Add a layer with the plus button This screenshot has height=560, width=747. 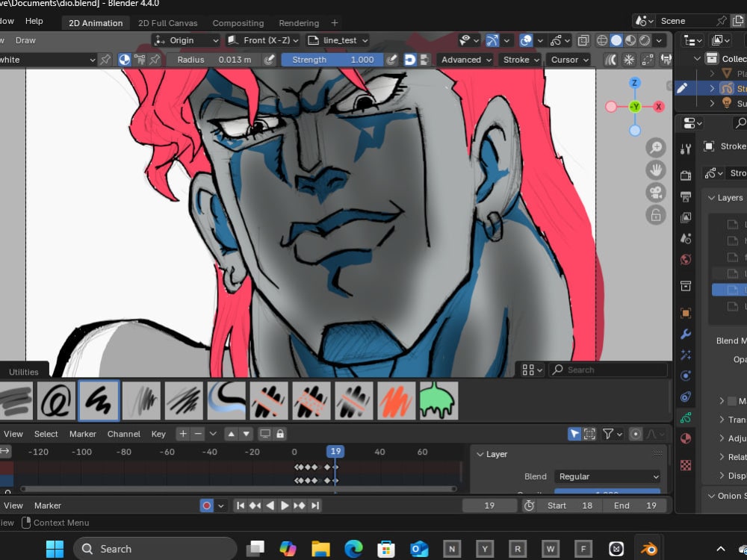[183, 434]
